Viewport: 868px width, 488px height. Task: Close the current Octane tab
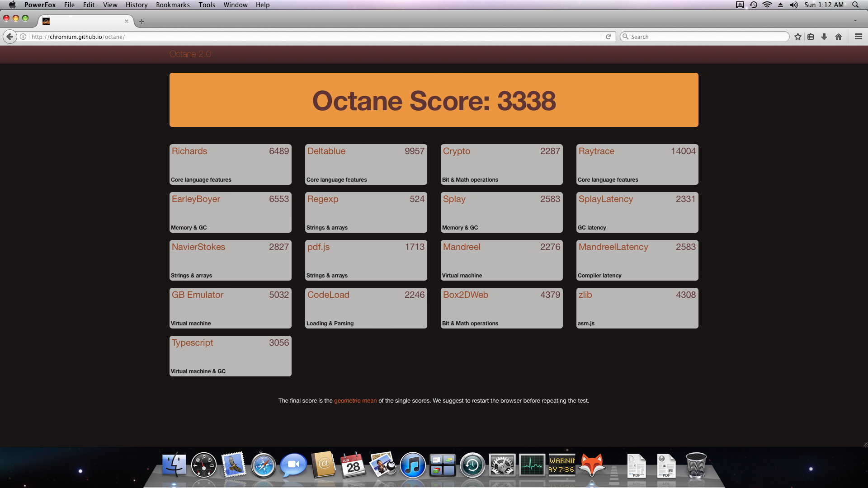point(127,21)
